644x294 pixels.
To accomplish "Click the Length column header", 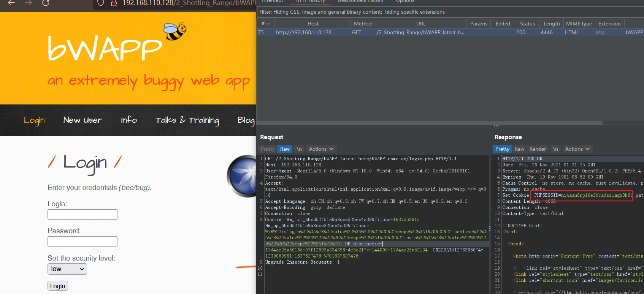I will [552, 24].
